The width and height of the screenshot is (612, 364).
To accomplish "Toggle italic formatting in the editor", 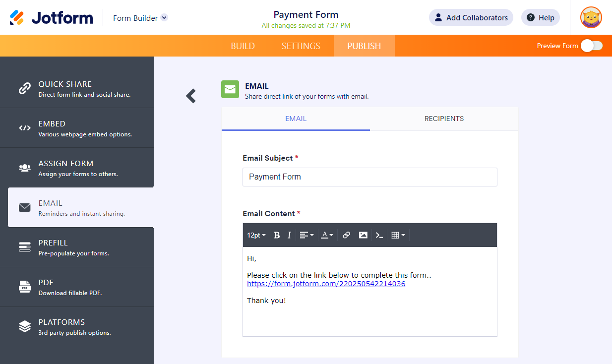I will 289,235.
